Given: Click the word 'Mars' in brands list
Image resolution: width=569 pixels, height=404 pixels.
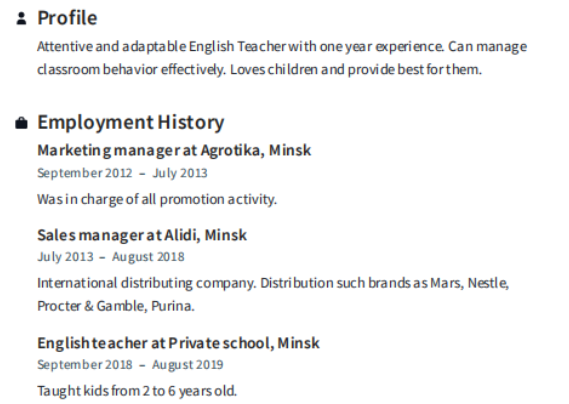Looking at the screenshot, I should [x=447, y=283].
